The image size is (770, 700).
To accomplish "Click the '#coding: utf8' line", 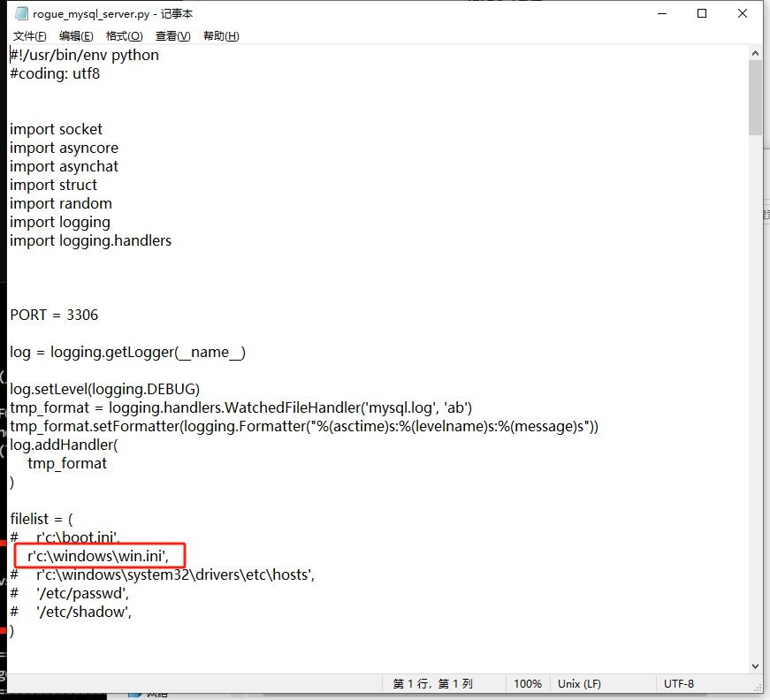I will point(55,73).
